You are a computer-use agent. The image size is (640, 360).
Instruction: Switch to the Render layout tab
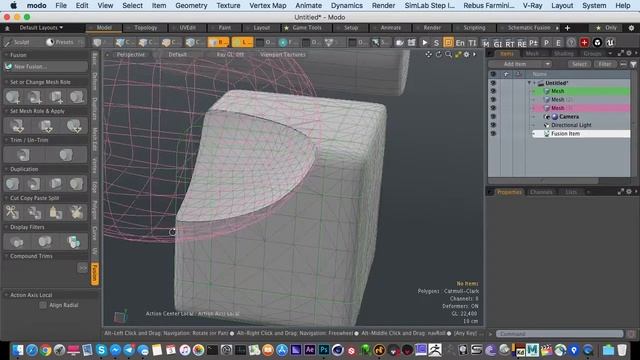point(432,28)
